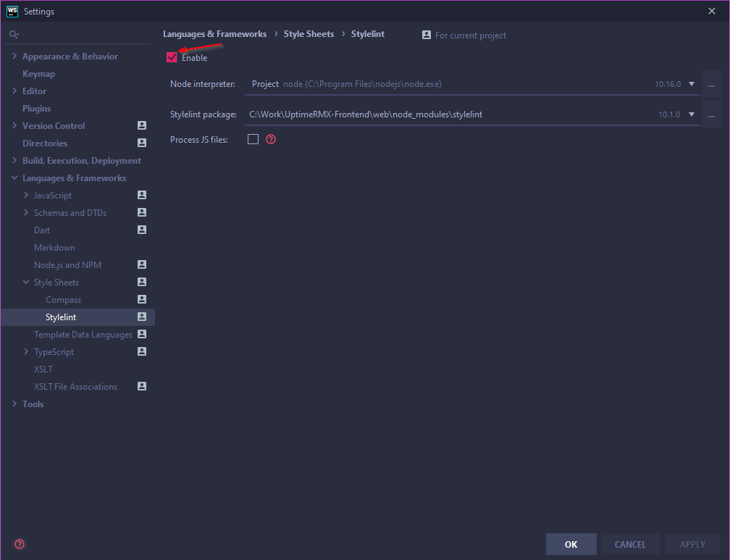Click the project icon beside Style Sheets
This screenshot has width=730, height=560.
(x=142, y=282)
